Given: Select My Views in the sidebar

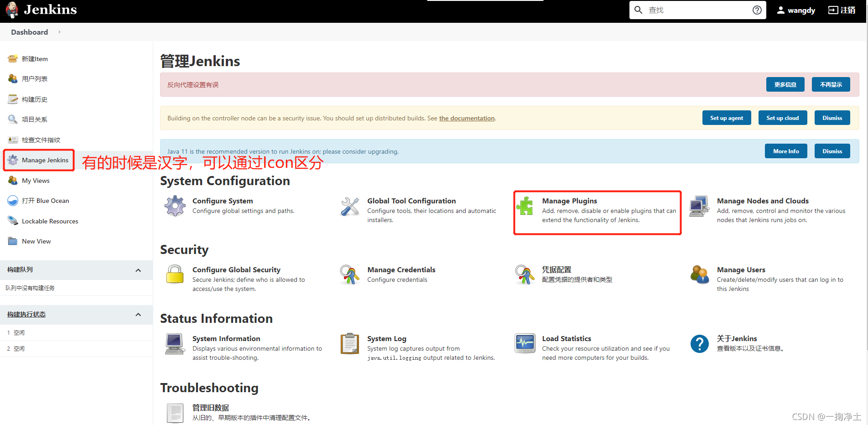Looking at the screenshot, I should pyautogui.click(x=36, y=181).
